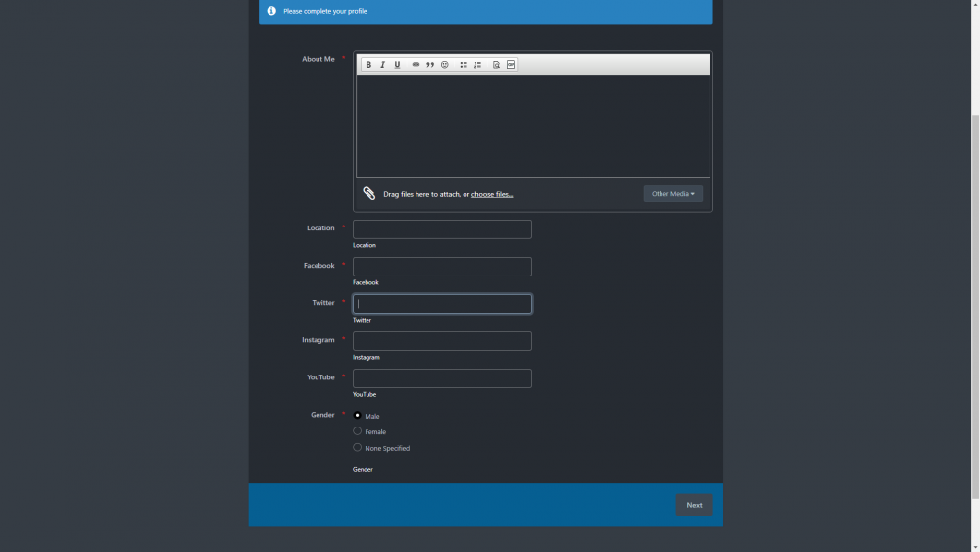The width and height of the screenshot is (980, 552).
Task: Click the page's vertical scrollbar
Action: coord(974,294)
